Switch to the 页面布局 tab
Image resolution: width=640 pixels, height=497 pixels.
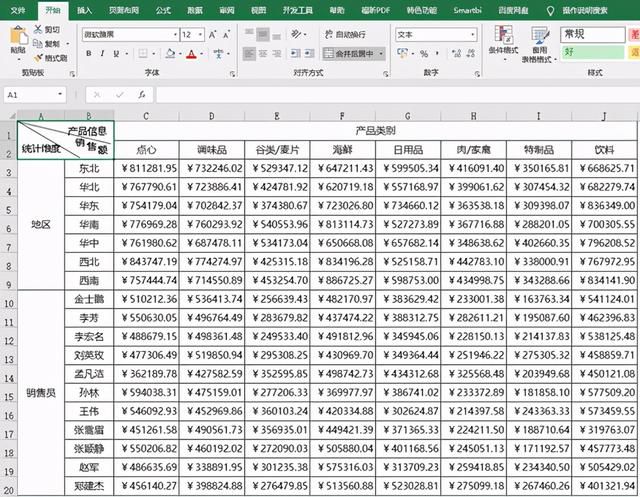(x=124, y=10)
